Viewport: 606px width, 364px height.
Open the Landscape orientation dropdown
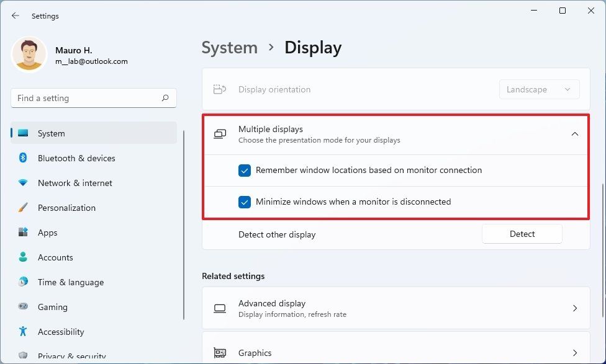(539, 89)
